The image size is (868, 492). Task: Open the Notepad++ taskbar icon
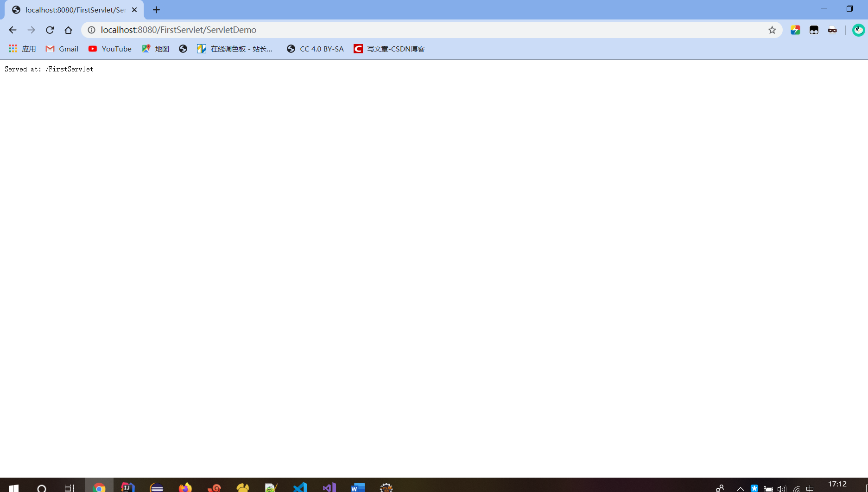(272, 487)
